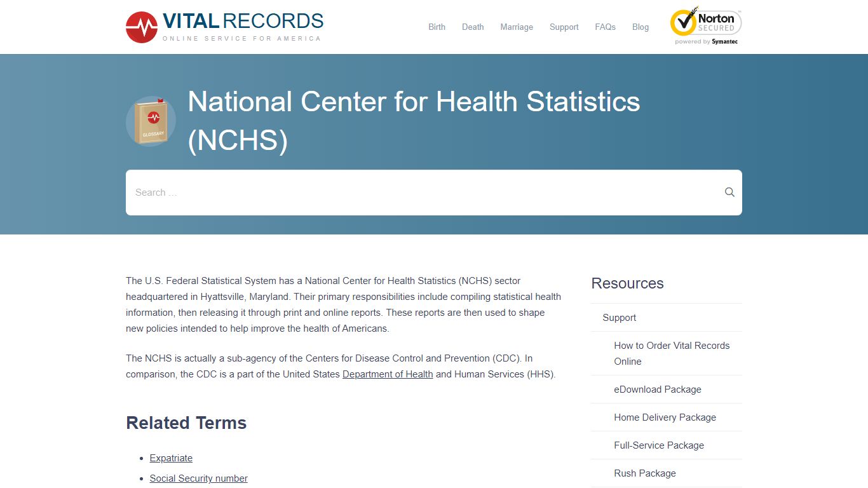
Task: Open the Expatriate related term link
Action: tap(171, 458)
